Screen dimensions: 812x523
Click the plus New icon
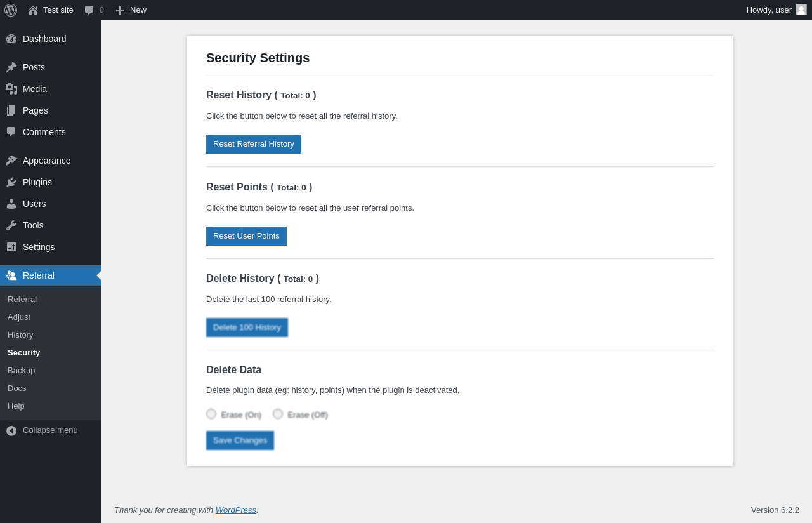(x=120, y=10)
